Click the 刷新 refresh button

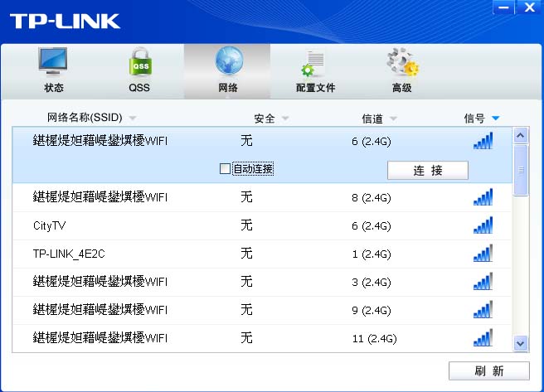[488, 370]
